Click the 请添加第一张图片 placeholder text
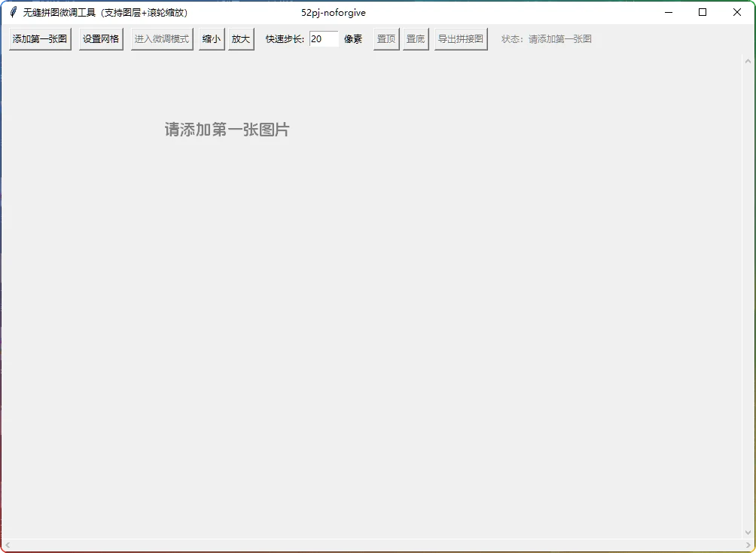 pyautogui.click(x=227, y=130)
